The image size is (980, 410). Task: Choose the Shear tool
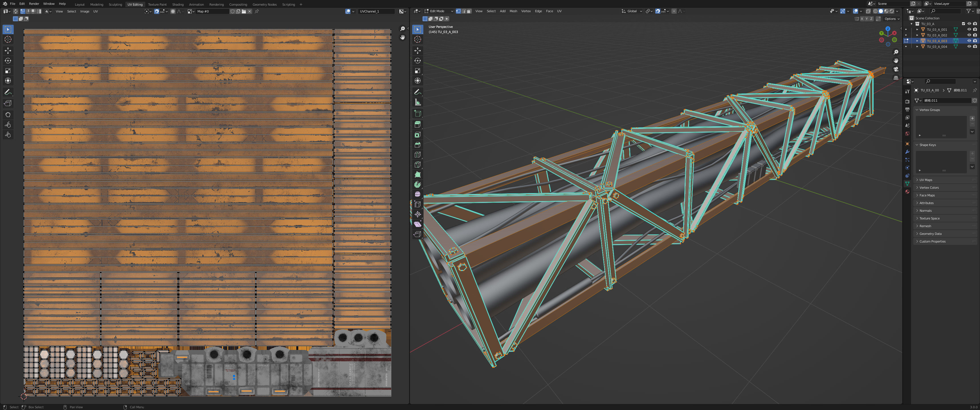tap(418, 224)
